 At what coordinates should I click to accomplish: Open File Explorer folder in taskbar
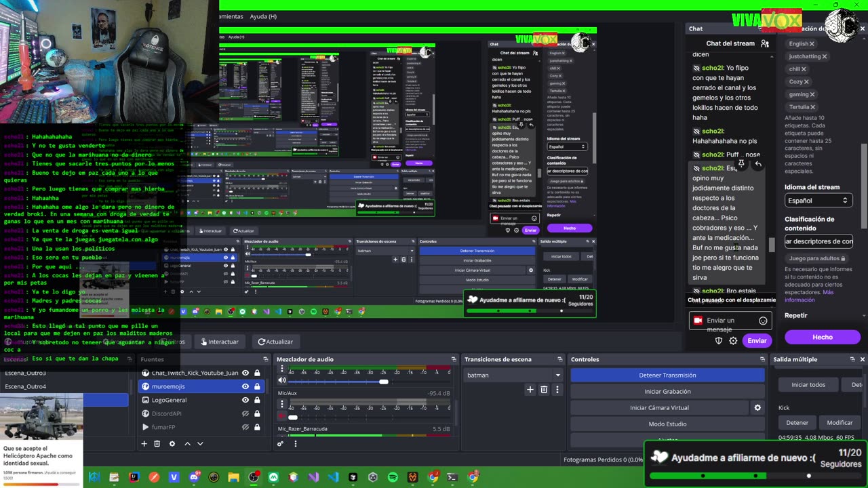pyautogui.click(x=233, y=477)
